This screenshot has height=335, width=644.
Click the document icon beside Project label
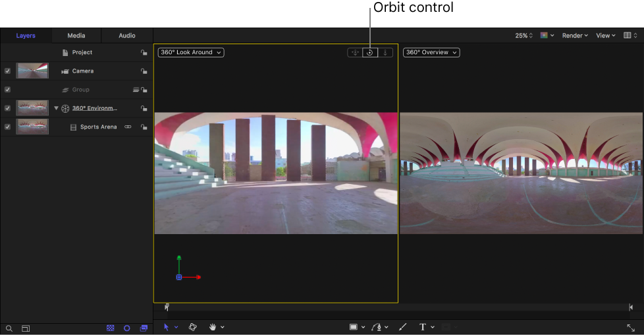pyautogui.click(x=65, y=53)
